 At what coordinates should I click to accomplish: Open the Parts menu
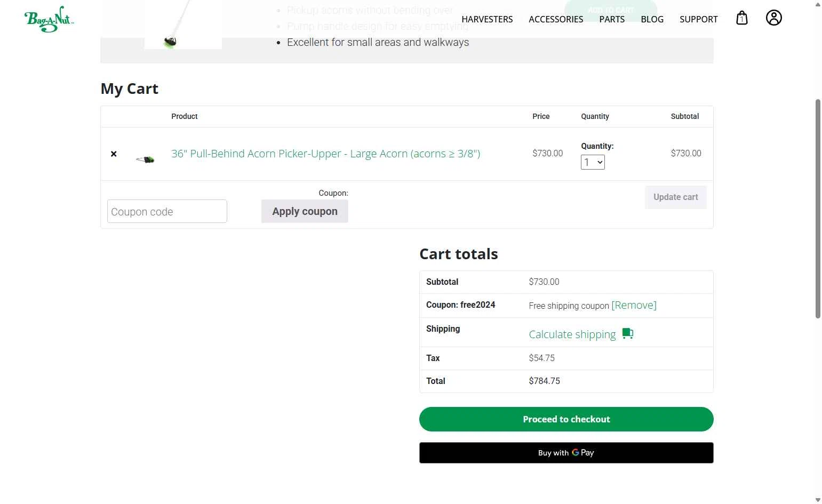pyautogui.click(x=612, y=19)
